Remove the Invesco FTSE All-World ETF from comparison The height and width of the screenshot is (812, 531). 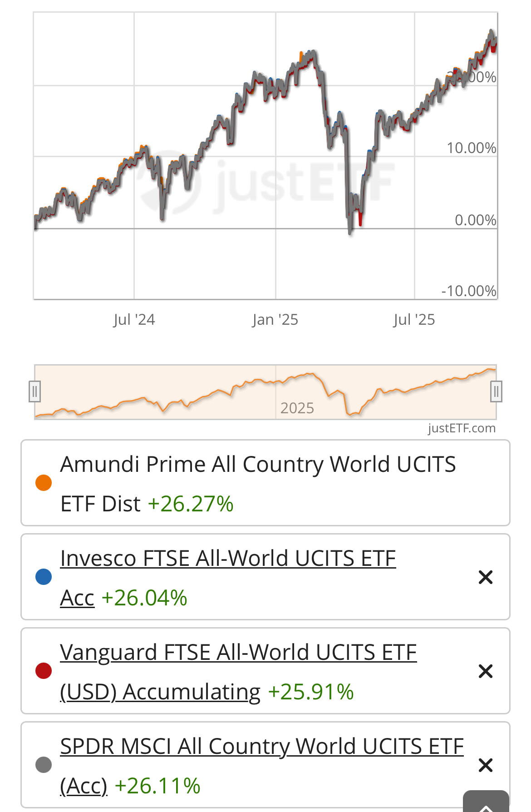[485, 577]
